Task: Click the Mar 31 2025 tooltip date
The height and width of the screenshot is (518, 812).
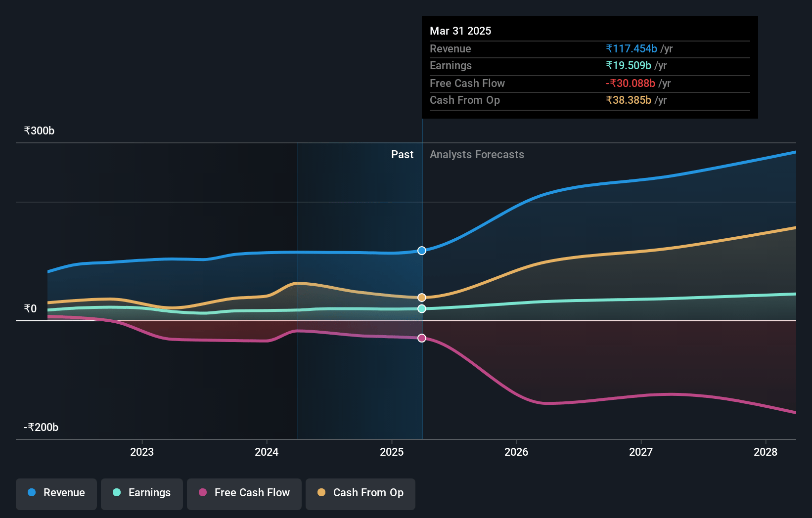Action: click(x=460, y=31)
